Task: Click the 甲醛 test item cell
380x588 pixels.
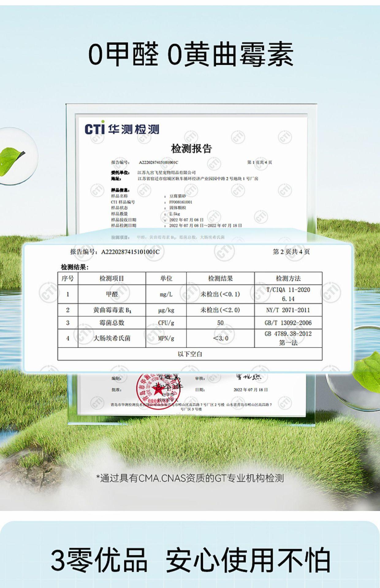Action: tap(112, 294)
